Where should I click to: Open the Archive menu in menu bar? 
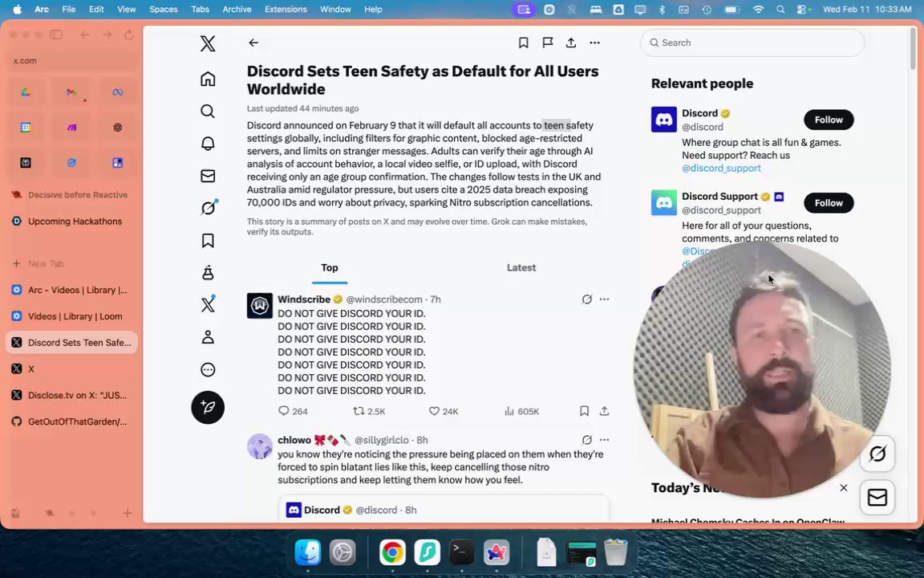coord(237,9)
